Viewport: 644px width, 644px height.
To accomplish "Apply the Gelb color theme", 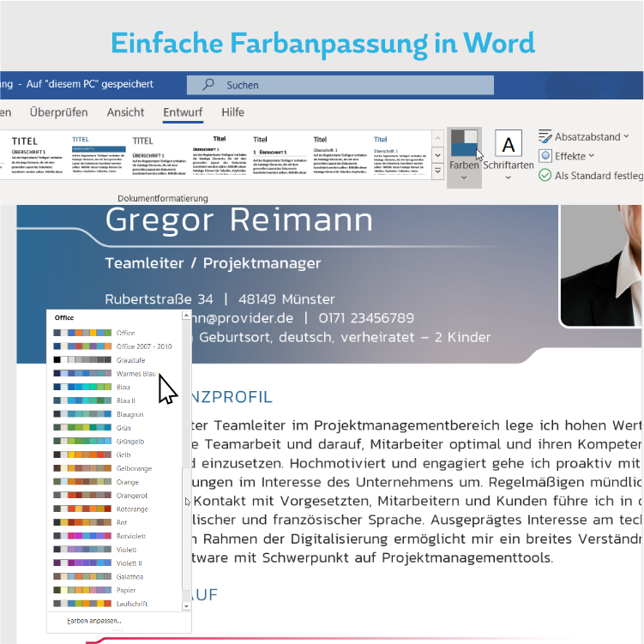I will tap(113, 454).
